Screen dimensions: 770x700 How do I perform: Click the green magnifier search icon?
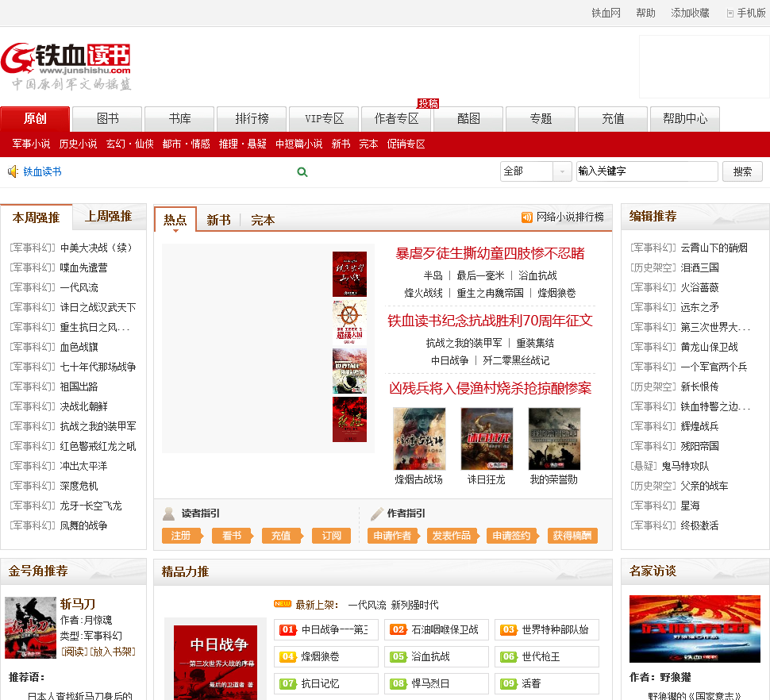click(302, 171)
